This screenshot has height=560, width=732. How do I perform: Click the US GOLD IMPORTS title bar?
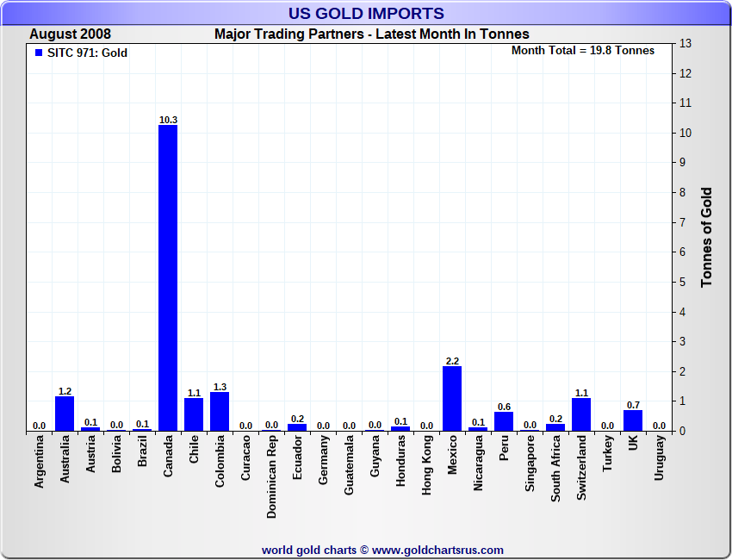[366, 14]
